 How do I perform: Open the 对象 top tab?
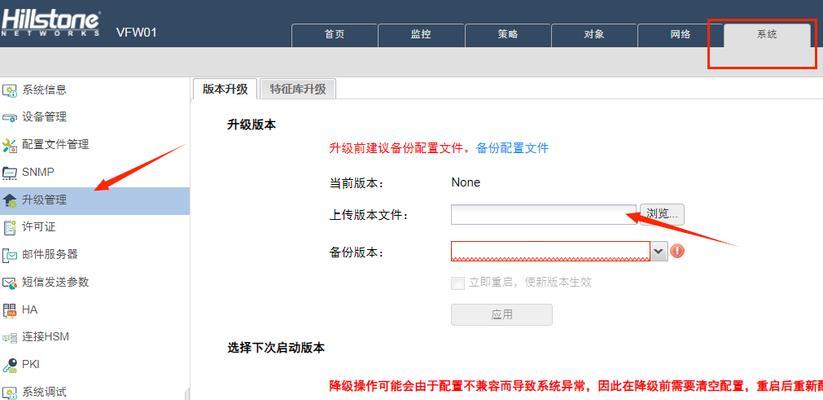[x=594, y=35]
